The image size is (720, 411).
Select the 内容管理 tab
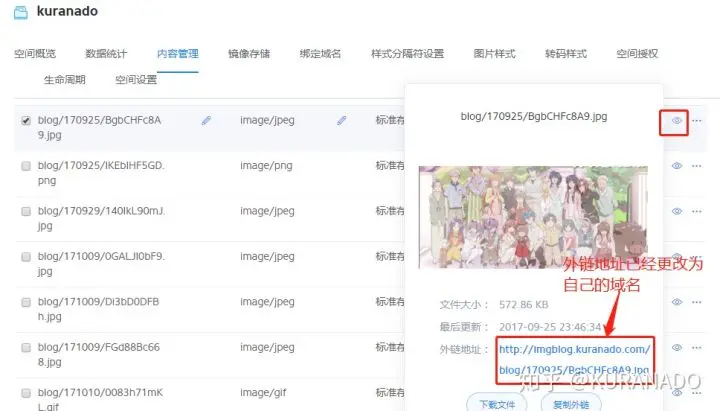coord(178,54)
